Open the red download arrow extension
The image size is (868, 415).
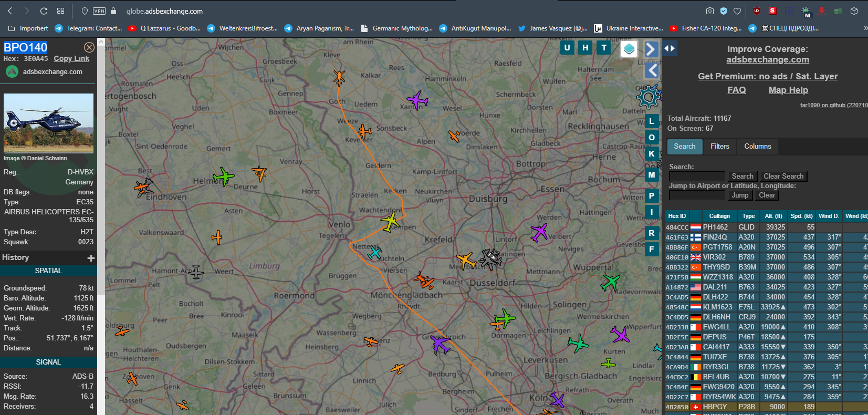click(822, 11)
